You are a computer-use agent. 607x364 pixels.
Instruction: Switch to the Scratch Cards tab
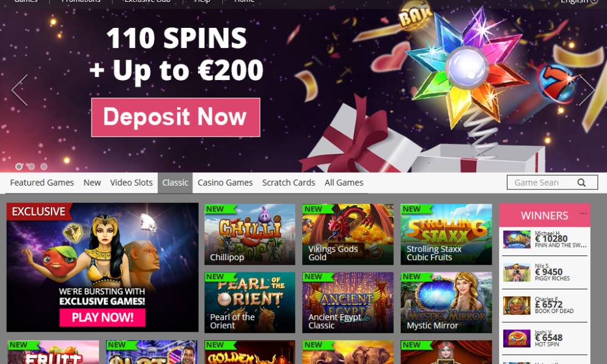(x=288, y=183)
